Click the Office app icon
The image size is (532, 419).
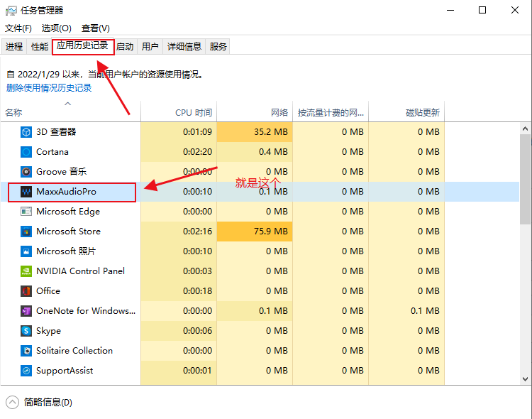pyautogui.click(x=26, y=291)
